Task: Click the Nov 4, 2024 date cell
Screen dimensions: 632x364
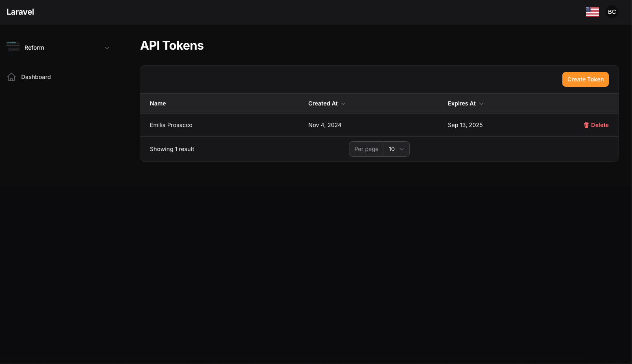Action: (x=325, y=125)
